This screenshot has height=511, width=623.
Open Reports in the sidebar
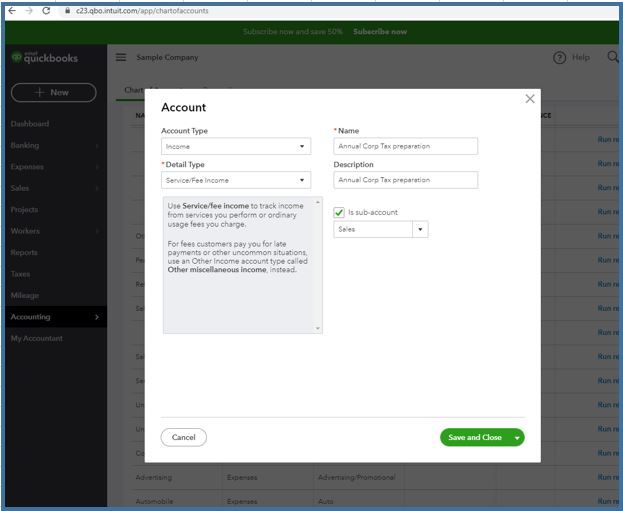pyautogui.click(x=24, y=253)
